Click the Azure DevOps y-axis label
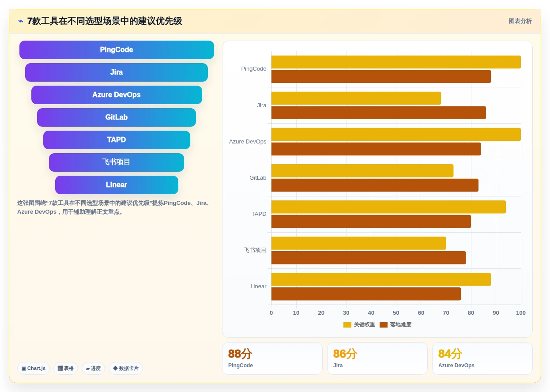Viewport: 550px width, 392px height. (248, 142)
